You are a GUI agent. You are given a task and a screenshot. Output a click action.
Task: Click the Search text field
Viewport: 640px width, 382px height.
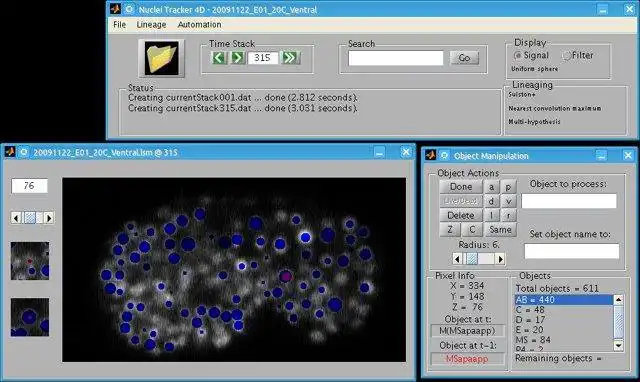tap(396, 58)
